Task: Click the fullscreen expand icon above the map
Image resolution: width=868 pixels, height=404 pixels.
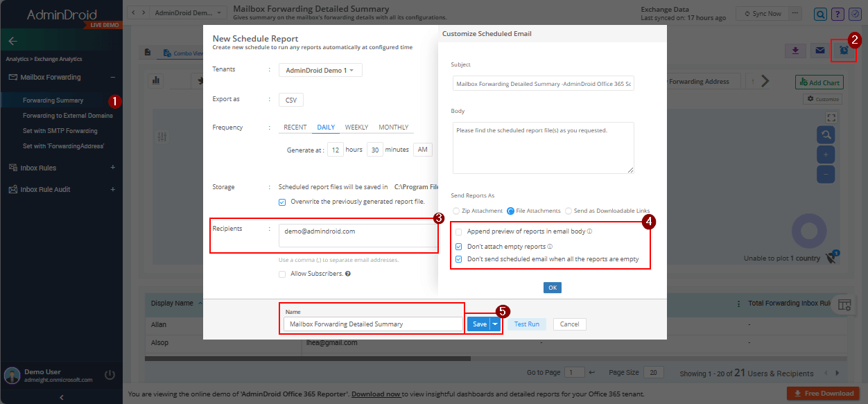Action: pos(831,117)
